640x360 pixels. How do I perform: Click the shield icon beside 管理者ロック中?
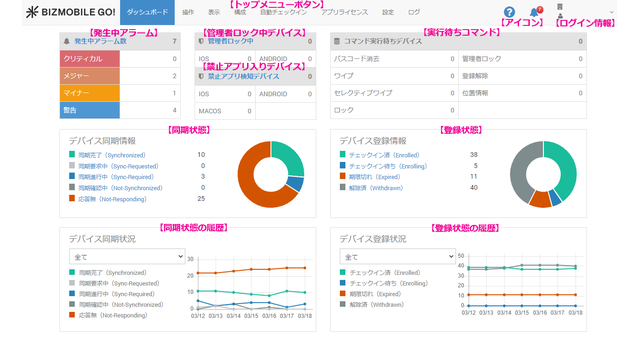[x=201, y=41]
